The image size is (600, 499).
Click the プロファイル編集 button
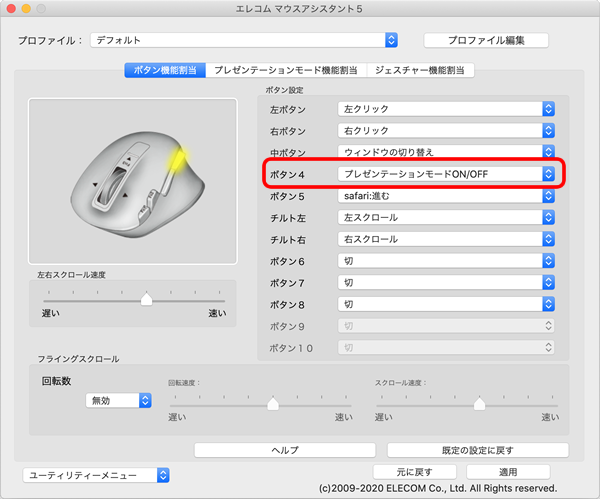[486, 40]
